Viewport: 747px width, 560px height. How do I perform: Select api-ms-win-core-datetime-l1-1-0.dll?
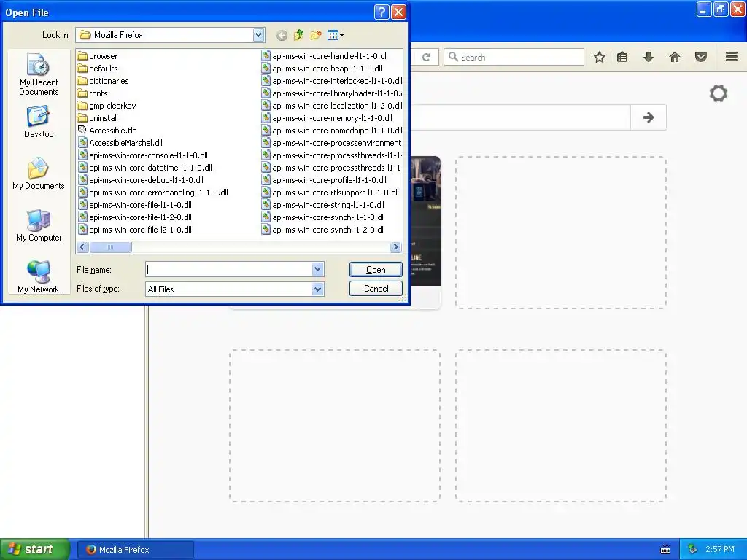point(145,168)
